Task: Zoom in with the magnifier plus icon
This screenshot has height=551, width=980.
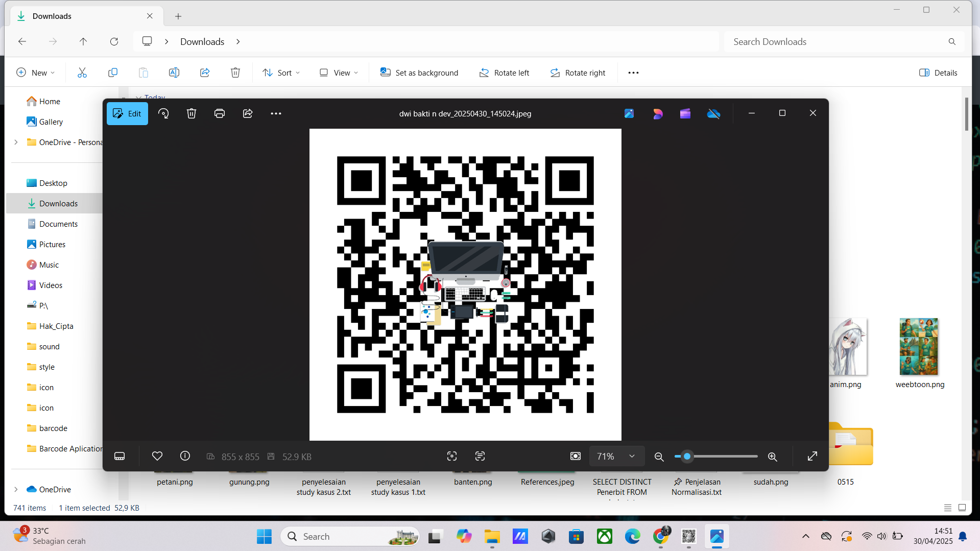Action: [773, 457]
